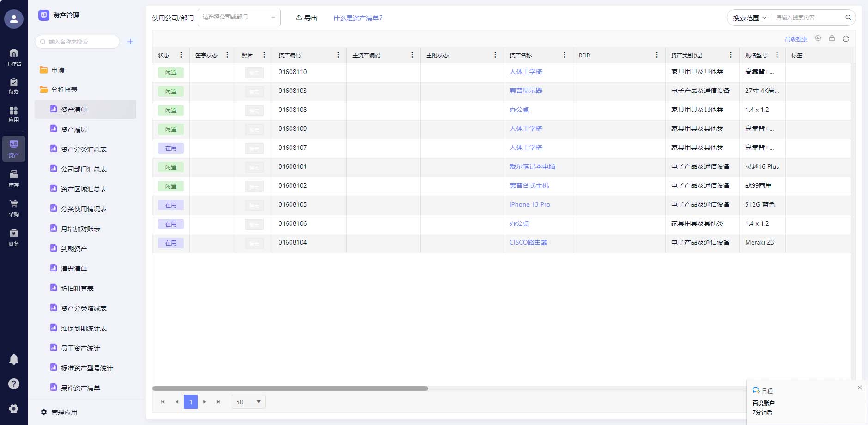The image size is (868, 425).
Task: Open 资产类别(短) column options menu
Action: pos(731,55)
